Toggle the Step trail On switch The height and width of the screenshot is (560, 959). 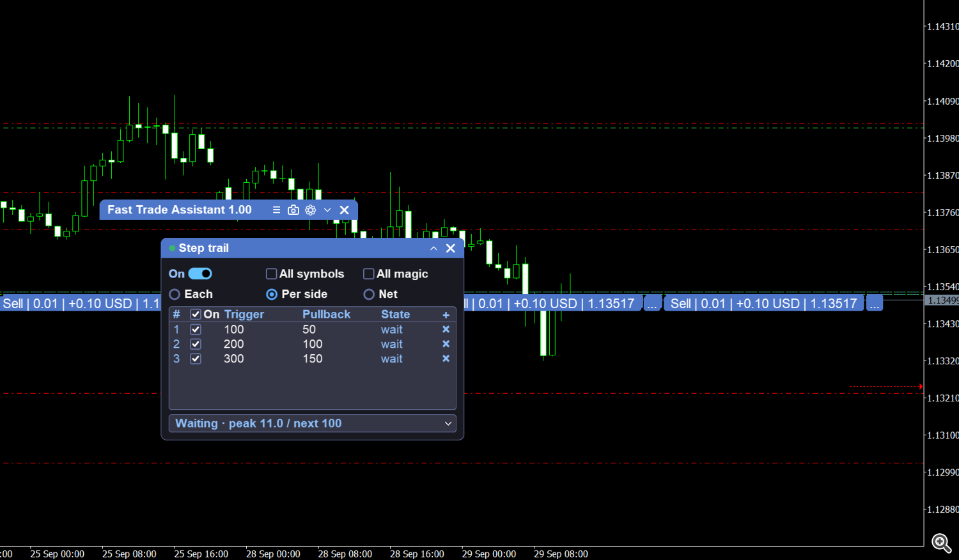coord(200,274)
